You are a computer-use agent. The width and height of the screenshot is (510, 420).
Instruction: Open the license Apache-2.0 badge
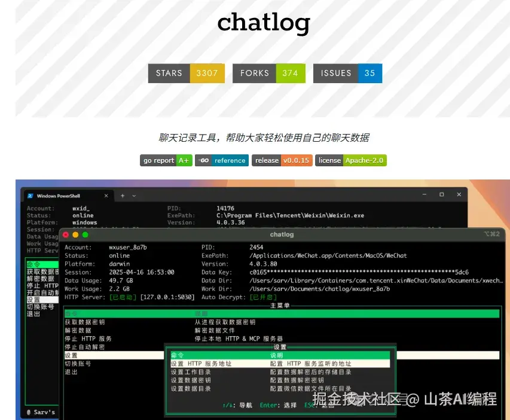pyautogui.click(x=351, y=160)
